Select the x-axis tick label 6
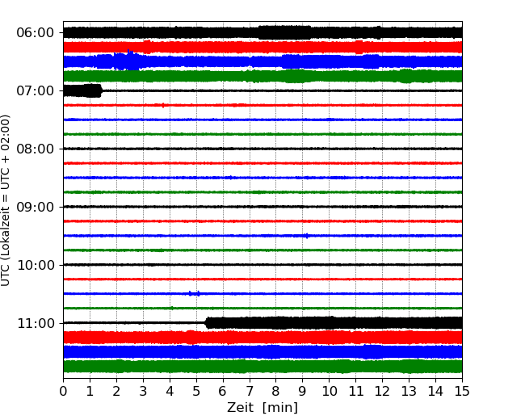Screen dimensions: 525x420 223,391
